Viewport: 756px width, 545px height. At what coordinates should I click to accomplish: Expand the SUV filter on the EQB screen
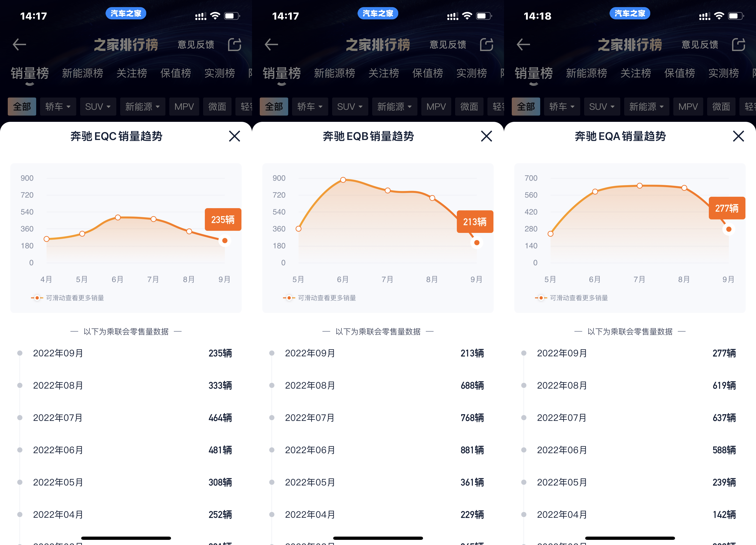click(350, 107)
